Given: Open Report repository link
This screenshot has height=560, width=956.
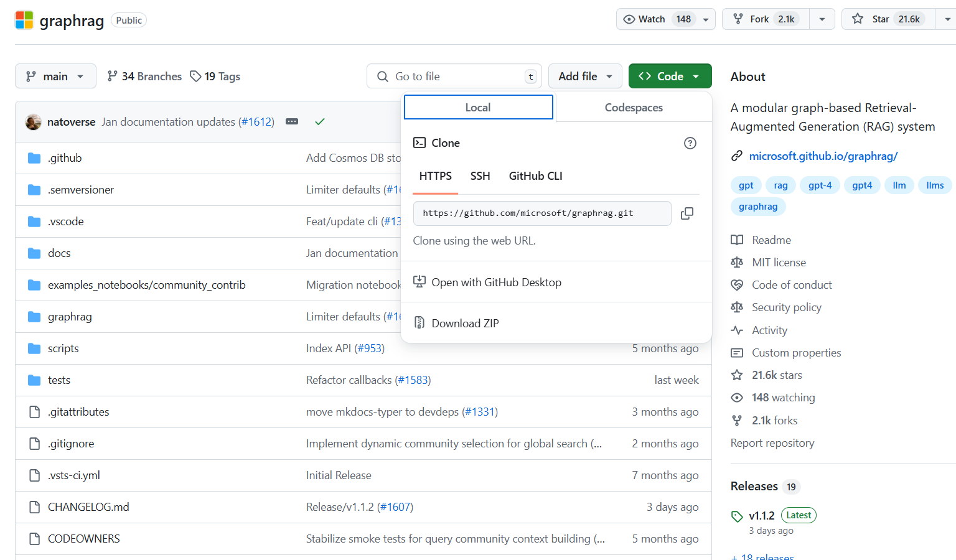Looking at the screenshot, I should tap(772, 443).
